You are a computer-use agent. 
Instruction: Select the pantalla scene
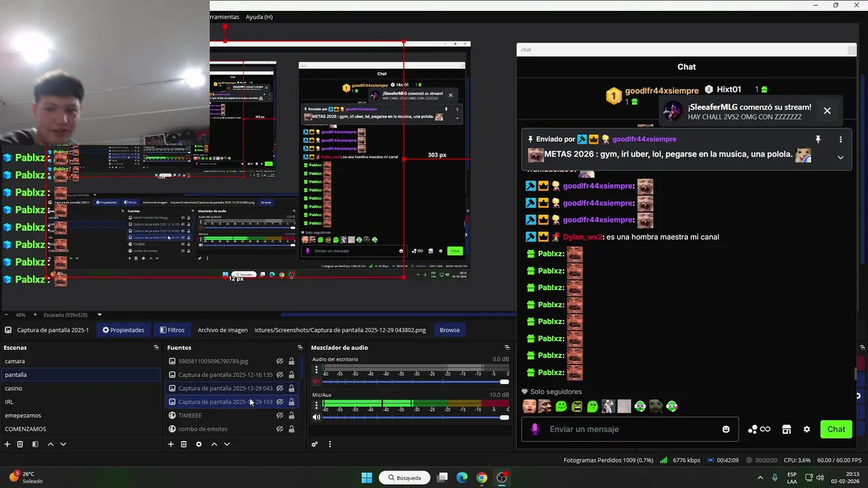pos(80,375)
